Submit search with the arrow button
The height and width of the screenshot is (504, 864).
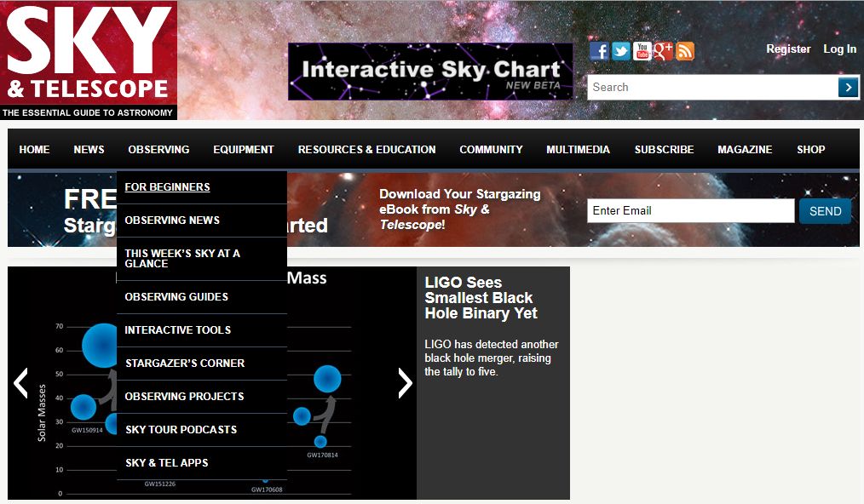pos(848,87)
